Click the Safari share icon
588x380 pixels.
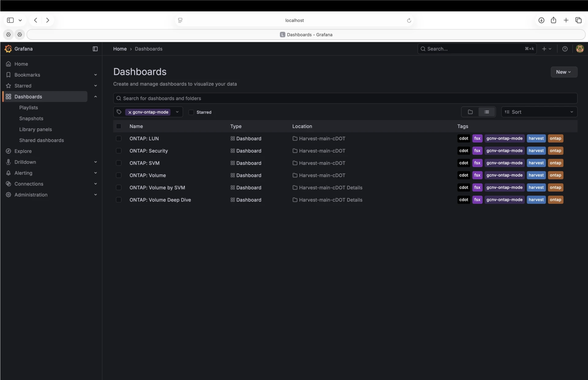click(554, 20)
